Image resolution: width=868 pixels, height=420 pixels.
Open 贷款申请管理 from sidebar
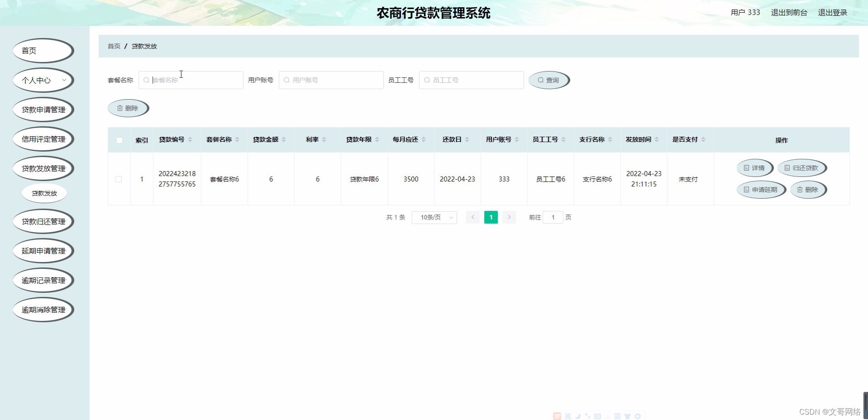click(43, 110)
